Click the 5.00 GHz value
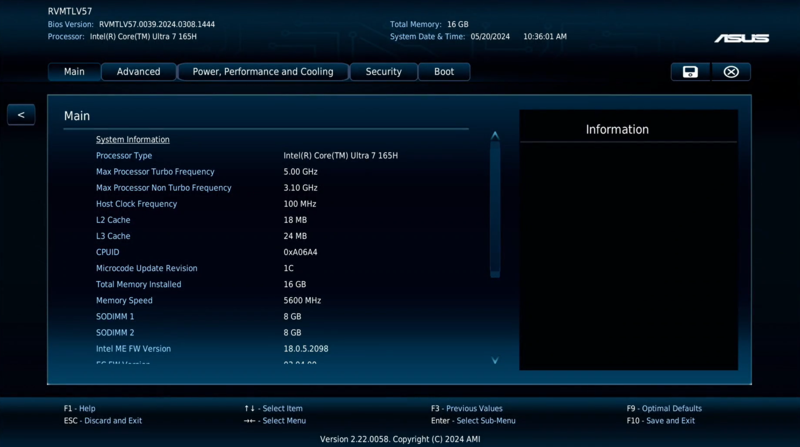This screenshot has height=447, width=800. (301, 172)
